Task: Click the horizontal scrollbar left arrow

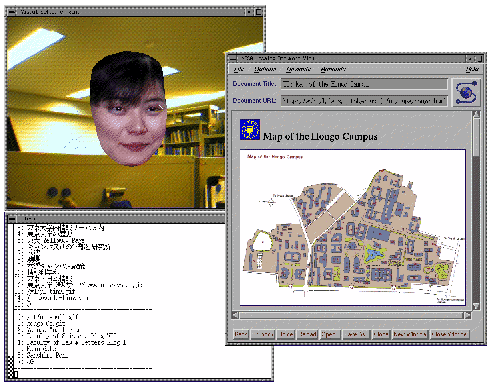Action: coord(235,315)
